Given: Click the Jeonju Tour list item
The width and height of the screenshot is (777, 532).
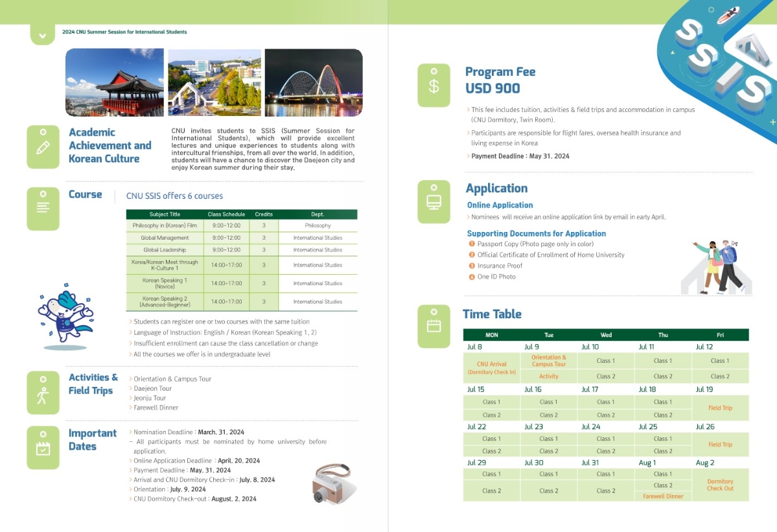Looking at the screenshot, I should (150, 398).
